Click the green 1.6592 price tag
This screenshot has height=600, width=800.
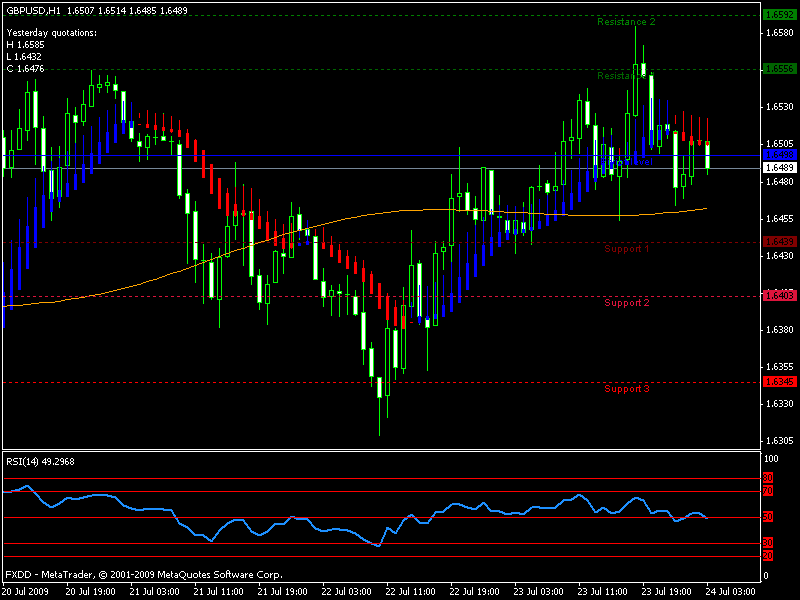point(779,15)
